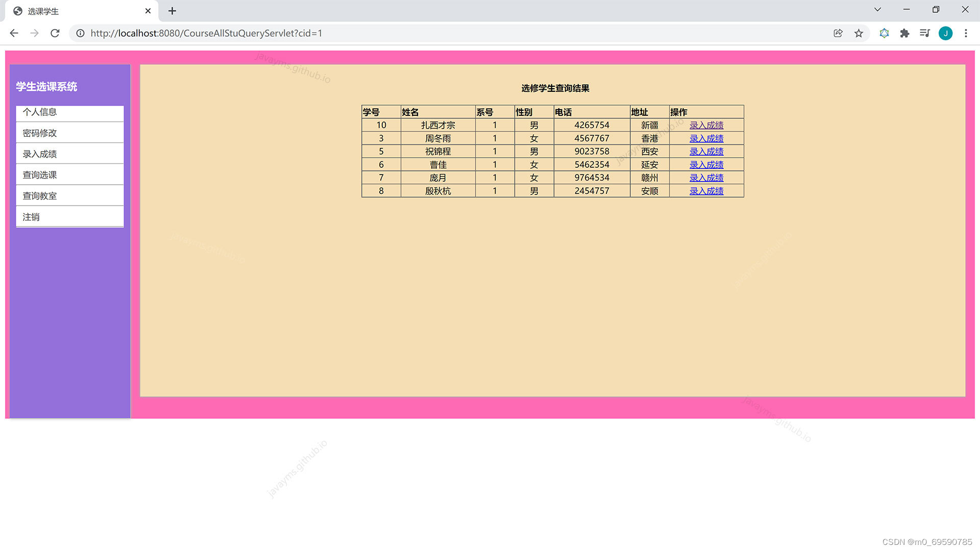Image resolution: width=980 pixels, height=551 pixels.
Task: Reload the current page
Action: point(55,33)
